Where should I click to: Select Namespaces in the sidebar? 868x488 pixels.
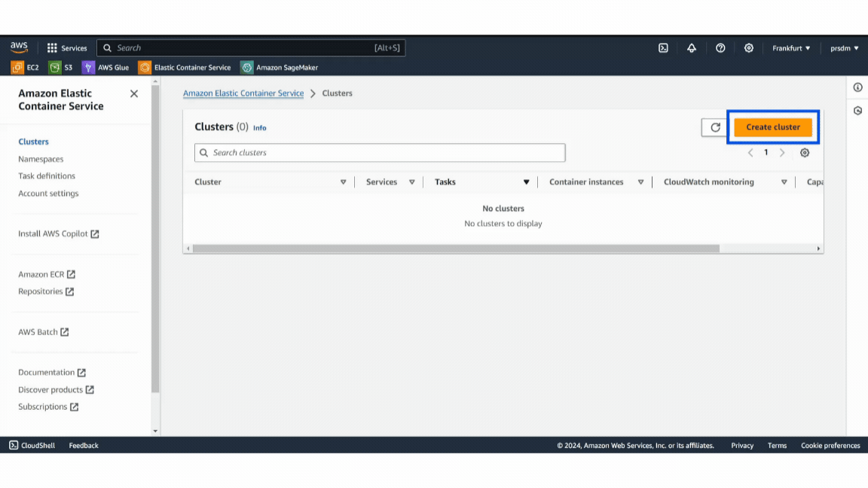[x=41, y=159]
